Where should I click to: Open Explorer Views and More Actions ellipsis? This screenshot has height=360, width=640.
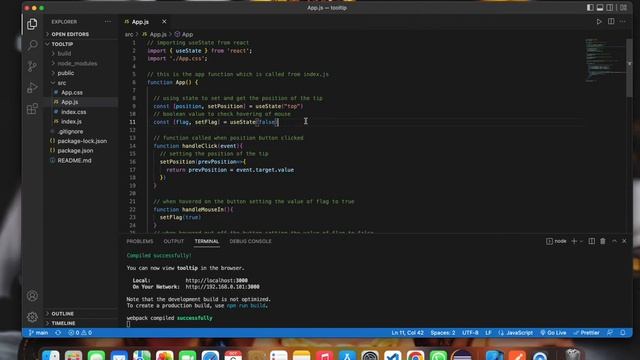[108, 22]
